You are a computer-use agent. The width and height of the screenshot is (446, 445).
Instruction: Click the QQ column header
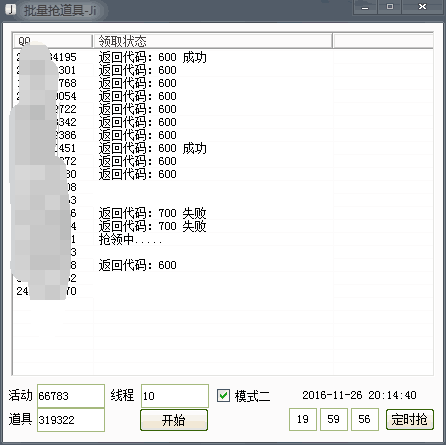pyautogui.click(x=53, y=41)
